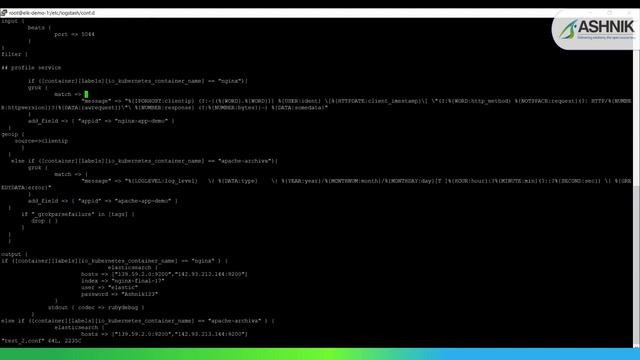Click the if condition line comparing to "nginx" in filter
Viewport: 640px width, 360px height.
[138, 81]
